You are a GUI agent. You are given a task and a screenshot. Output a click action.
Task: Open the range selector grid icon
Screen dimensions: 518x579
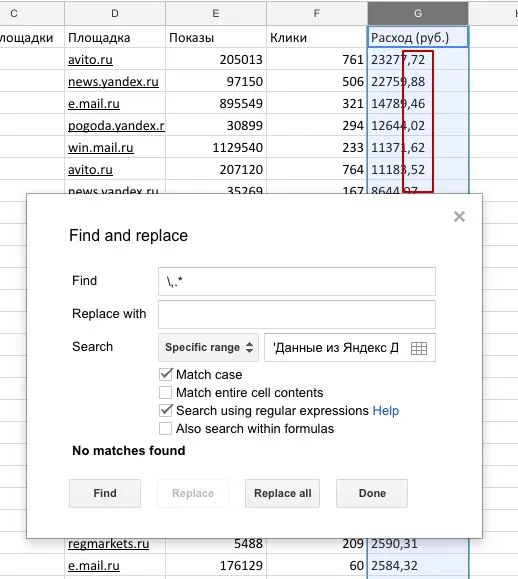pyautogui.click(x=419, y=348)
